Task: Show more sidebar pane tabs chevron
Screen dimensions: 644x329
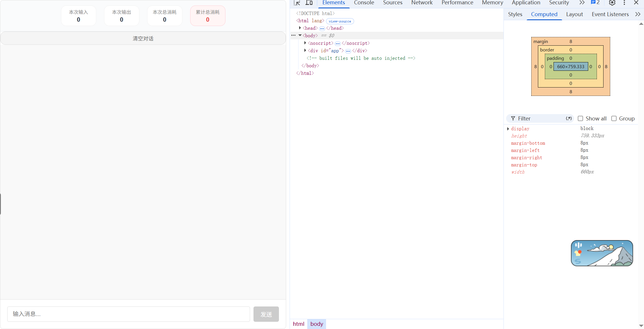Action: (638, 14)
